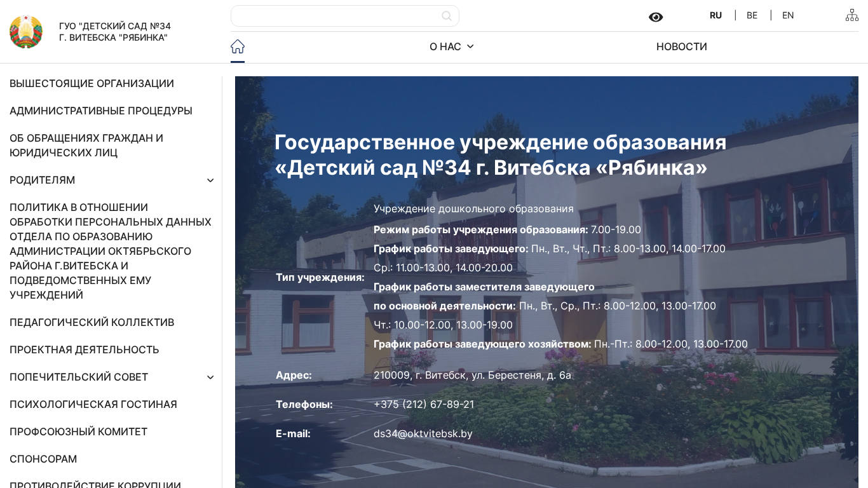Image resolution: width=868 pixels, height=488 pixels.
Task: Open the sitemap icon
Action: click(851, 15)
